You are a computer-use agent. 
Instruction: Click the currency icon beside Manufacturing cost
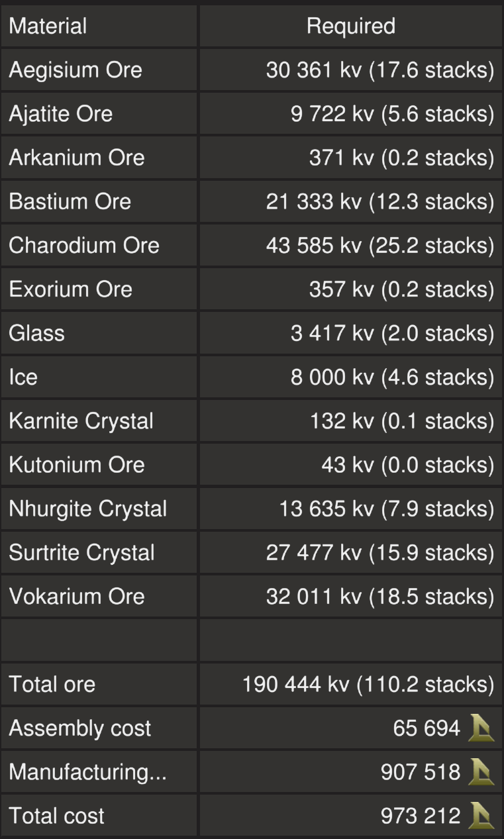click(x=481, y=772)
